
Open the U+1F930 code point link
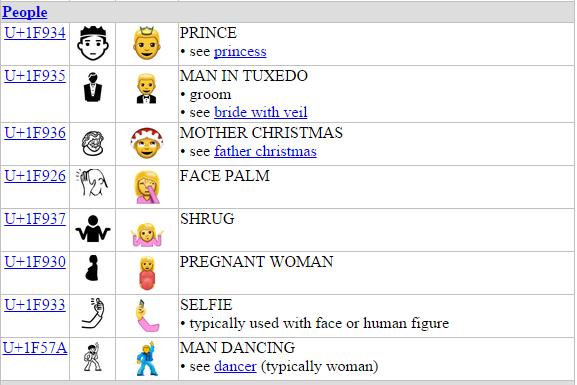[35, 262]
